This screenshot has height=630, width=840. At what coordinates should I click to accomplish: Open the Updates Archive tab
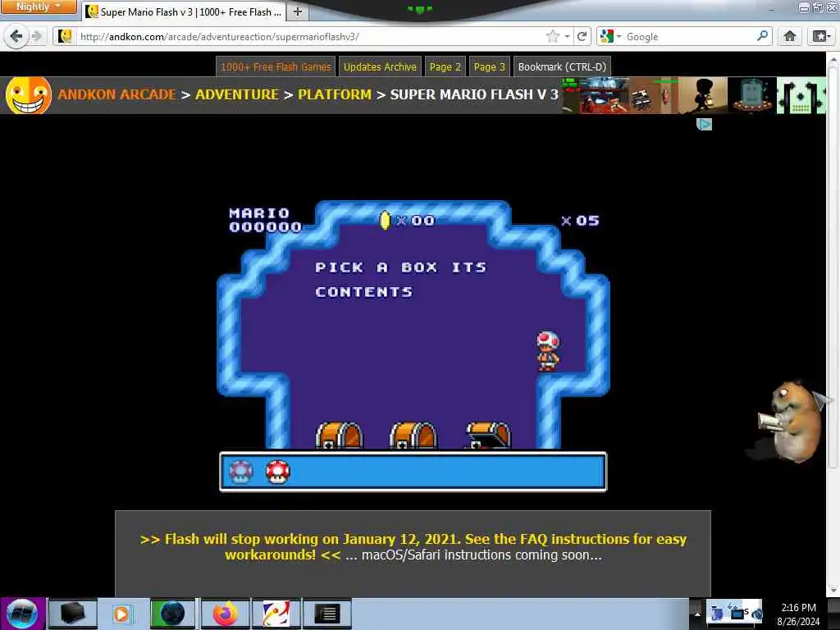click(x=380, y=67)
